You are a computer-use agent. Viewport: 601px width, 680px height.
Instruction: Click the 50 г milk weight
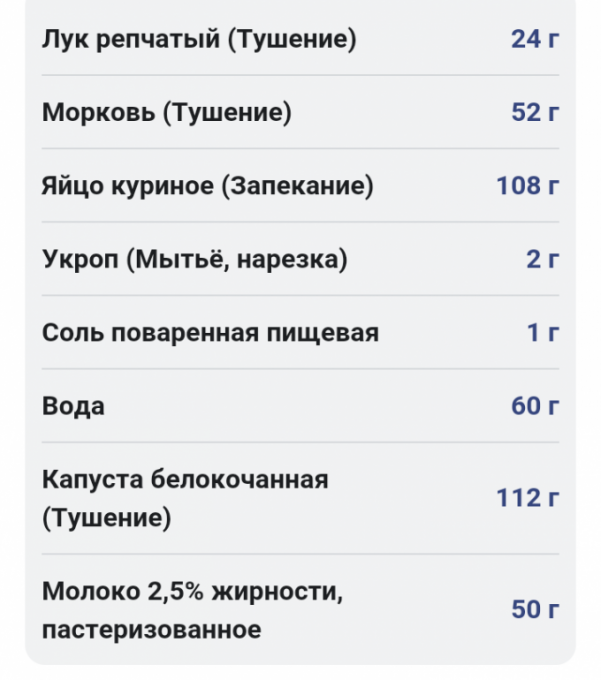[534, 610]
